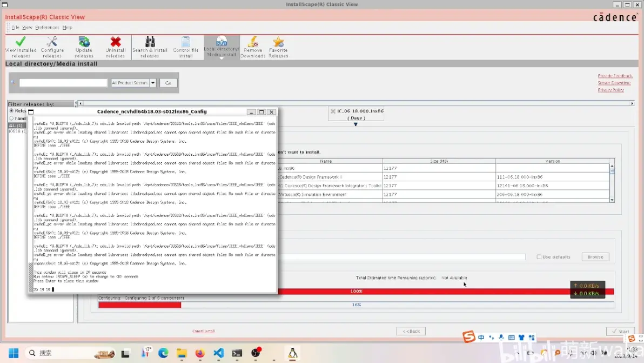Click the Sogou input method S icon
The height and width of the screenshot is (363, 644).
(468, 336)
